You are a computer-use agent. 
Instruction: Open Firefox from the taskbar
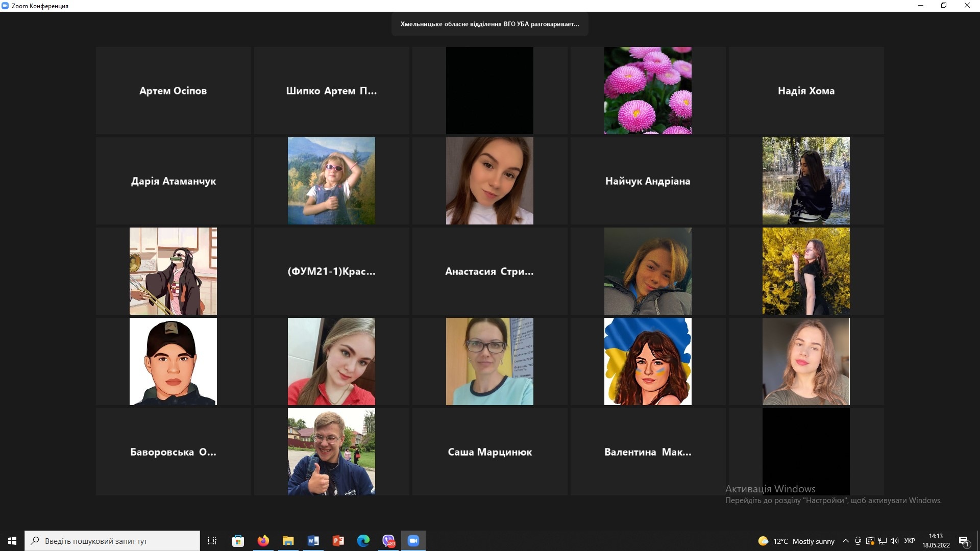[263, 541]
